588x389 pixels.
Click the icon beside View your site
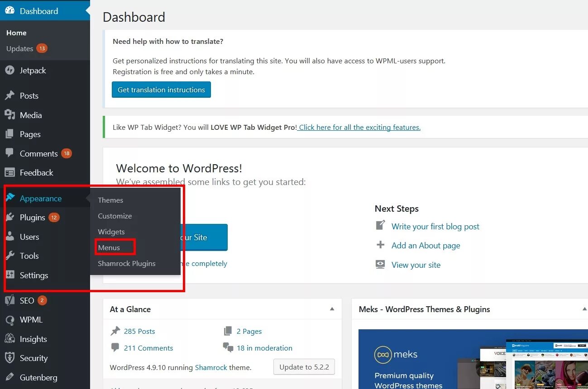[380, 264]
